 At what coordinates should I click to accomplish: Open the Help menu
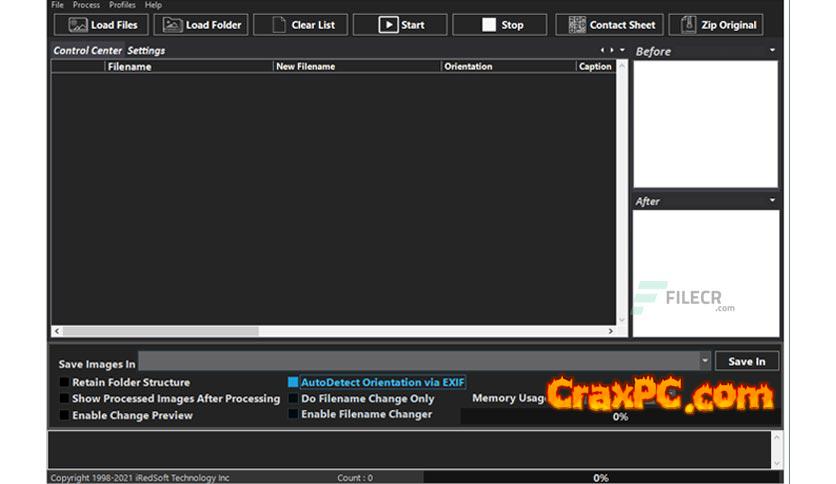click(153, 5)
